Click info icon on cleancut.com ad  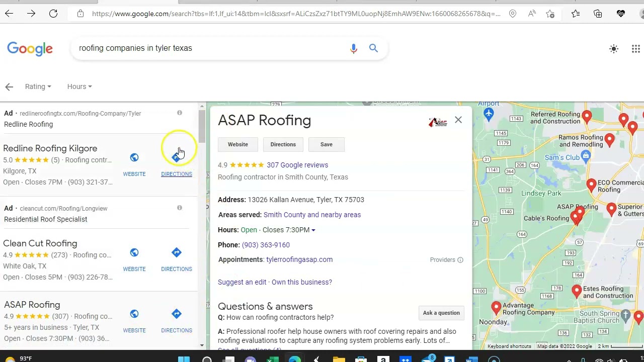coord(180,208)
